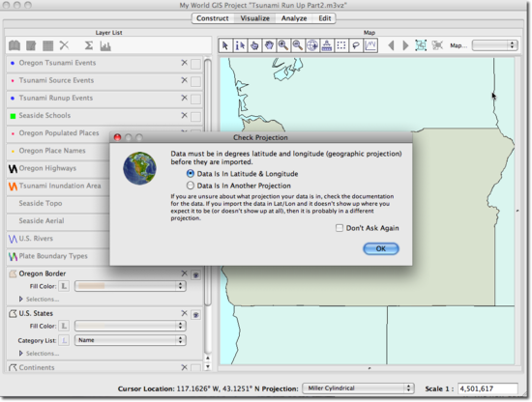Viewport: 532px width, 402px height.
Task: Select the pointing hand link tool
Action: pos(254,45)
